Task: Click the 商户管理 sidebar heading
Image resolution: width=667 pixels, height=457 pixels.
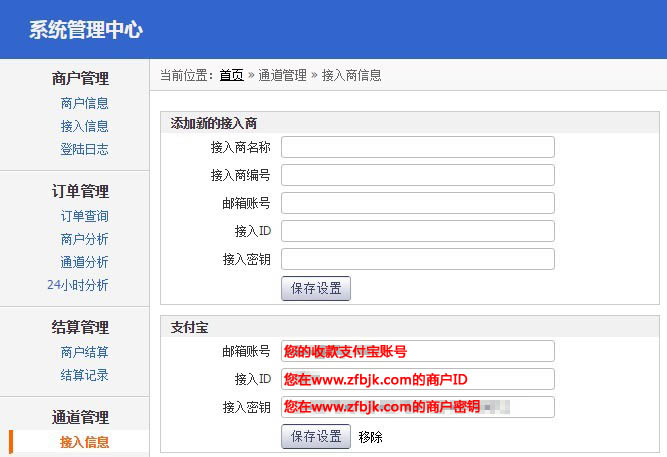Action: tap(80, 79)
